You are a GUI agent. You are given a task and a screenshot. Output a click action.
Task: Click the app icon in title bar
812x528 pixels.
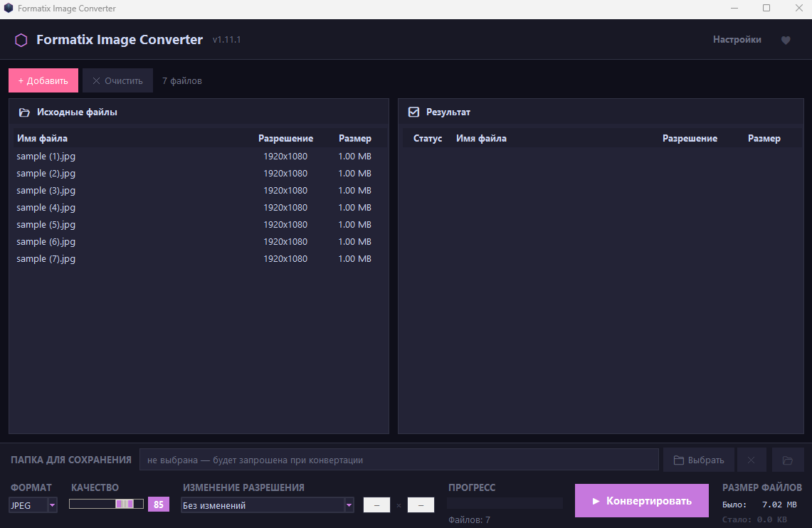9,9
